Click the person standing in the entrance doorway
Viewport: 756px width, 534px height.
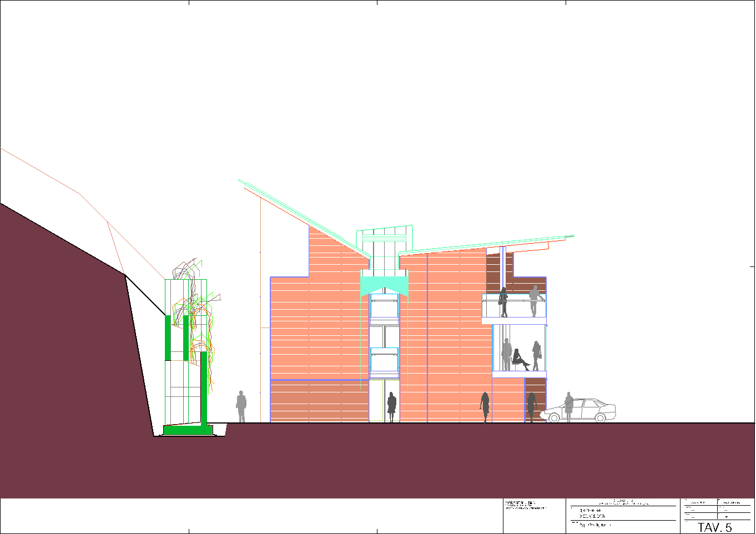pyautogui.click(x=391, y=407)
